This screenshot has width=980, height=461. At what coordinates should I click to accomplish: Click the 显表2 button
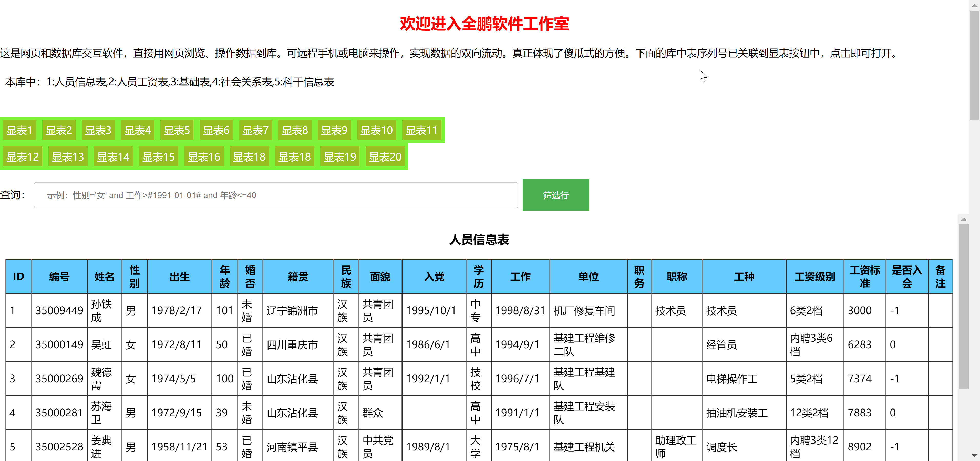[59, 130]
